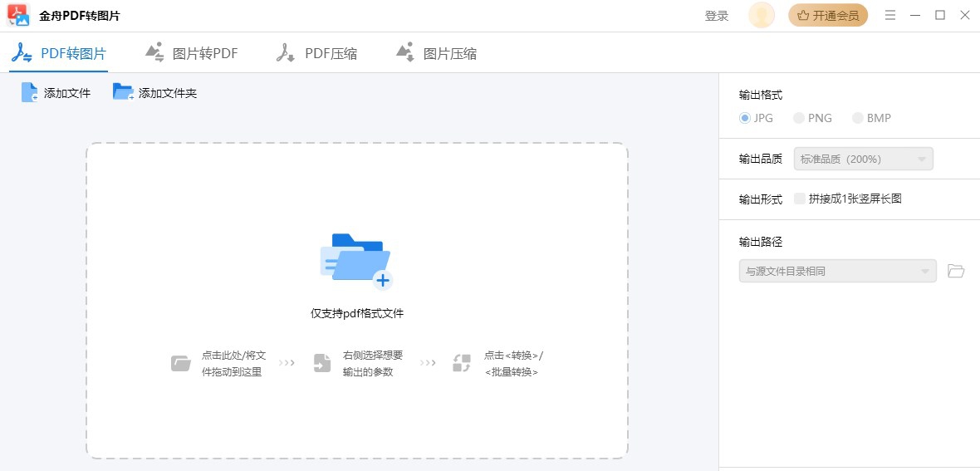Viewport: 980px width, 471px height.
Task: Click the 点击<转换>/<批量转换> hint text
Action: coord(513,363)
